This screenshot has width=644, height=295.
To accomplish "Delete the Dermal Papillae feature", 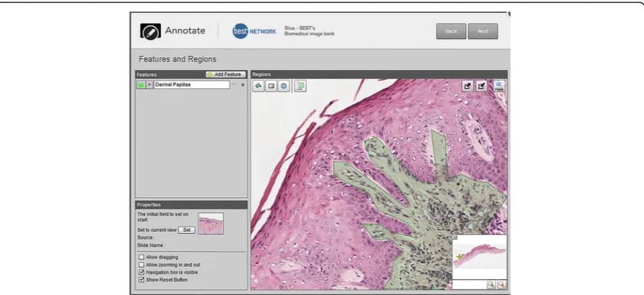I will pos(243,85).
